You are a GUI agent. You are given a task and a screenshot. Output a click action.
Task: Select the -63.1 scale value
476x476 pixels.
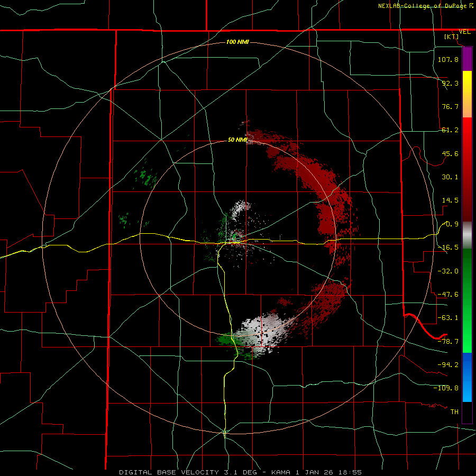click(448, 318)
